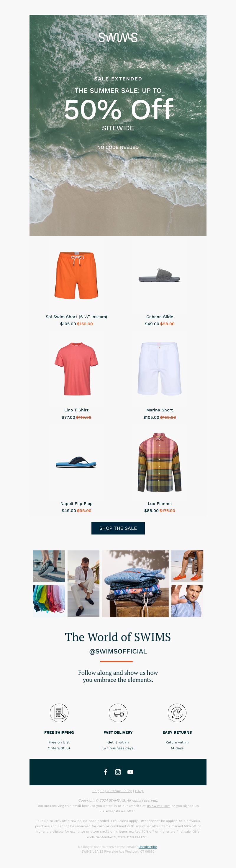Click the Facebook icon in footer

106,772
